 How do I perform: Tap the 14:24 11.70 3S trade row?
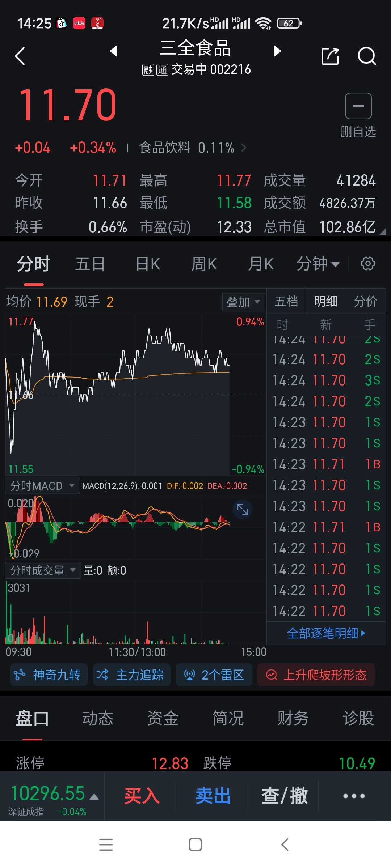[x=326, y=380]
